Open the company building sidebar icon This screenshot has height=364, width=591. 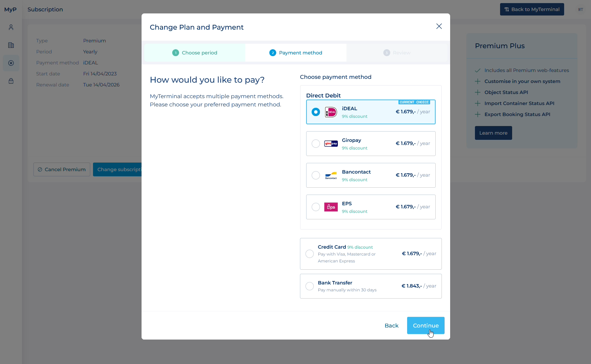pyautogui.click(x=11, y=45)
